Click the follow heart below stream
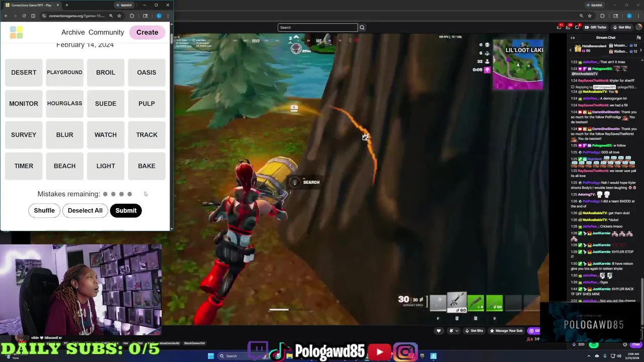Image resolution: width=644 pixels, height=362 pixels. (439, 331)
